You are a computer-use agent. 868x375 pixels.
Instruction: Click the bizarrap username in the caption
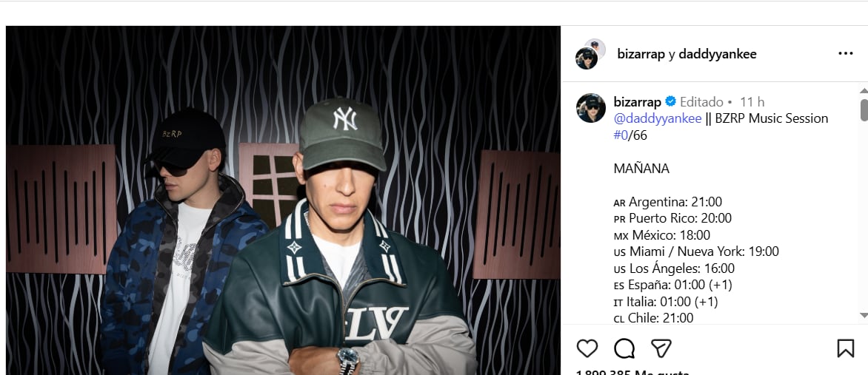(637, 102)
